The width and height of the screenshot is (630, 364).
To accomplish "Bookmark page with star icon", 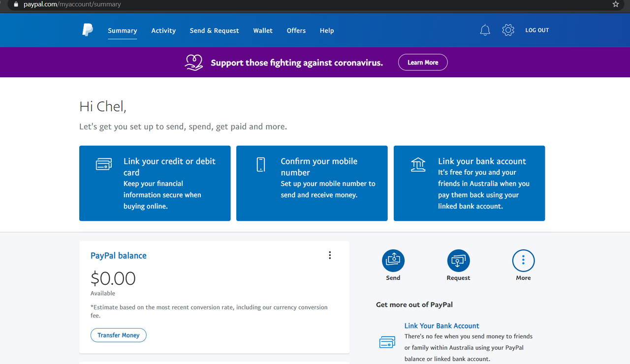I will point(615,4).
